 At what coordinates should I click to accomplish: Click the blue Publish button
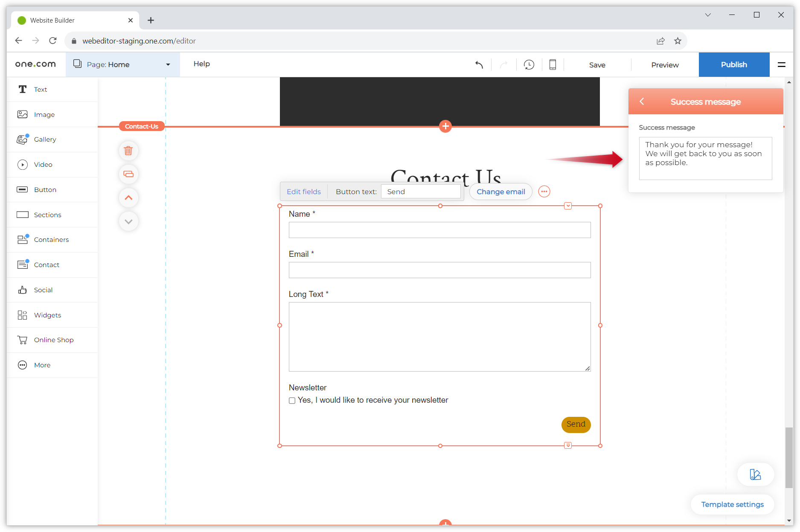pyautogui.click(x=734, y=65)
